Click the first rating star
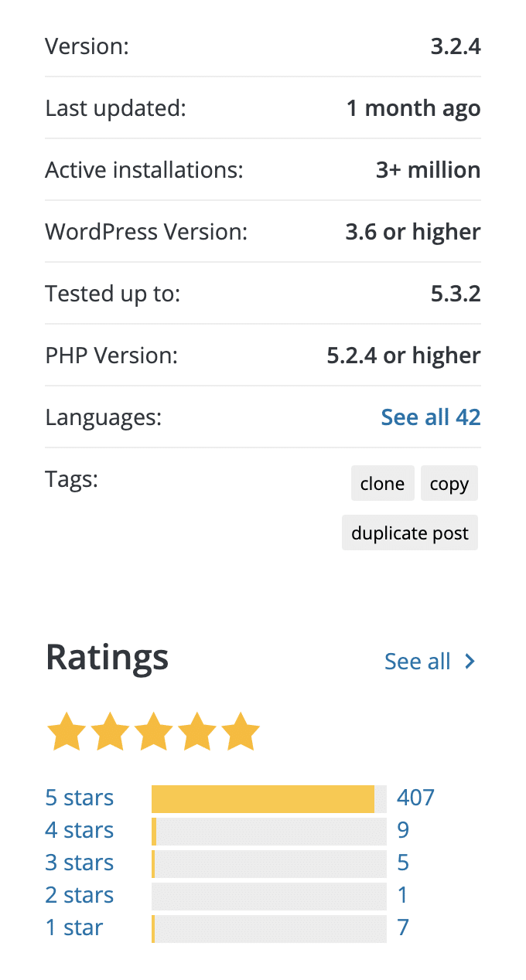 point(67,733)
